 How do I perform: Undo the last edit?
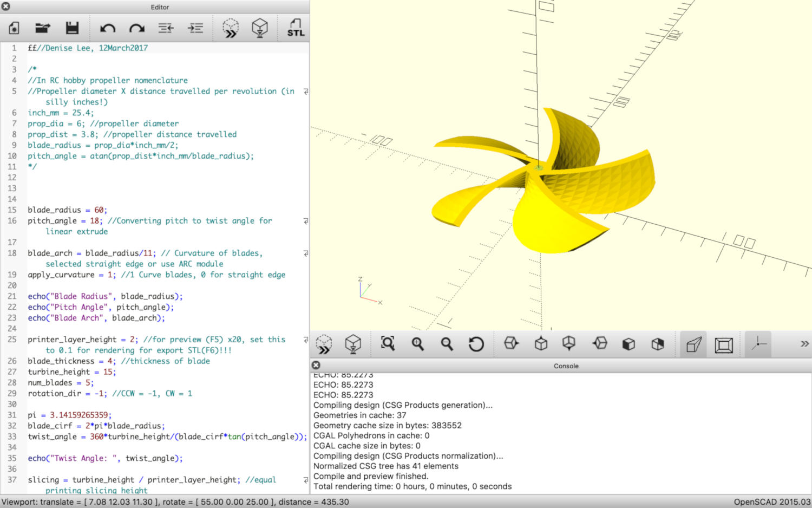(x=108, y=28)
